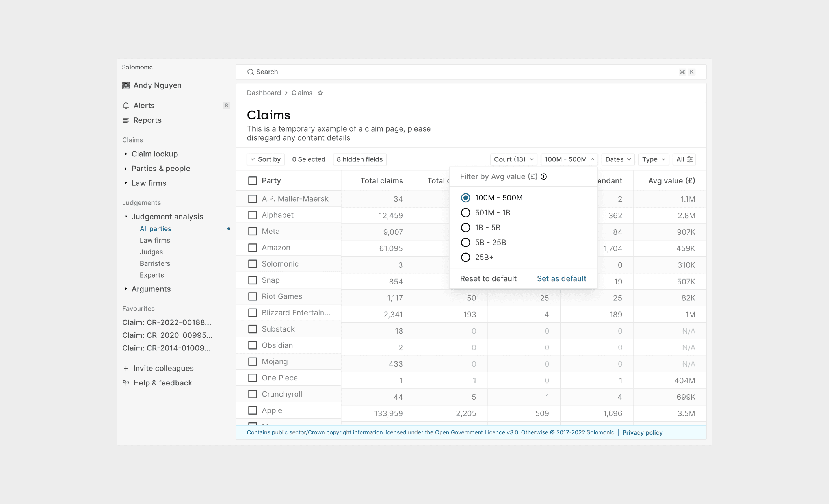Click the Privacy policy link
The image size is (829, 504).
642,433
